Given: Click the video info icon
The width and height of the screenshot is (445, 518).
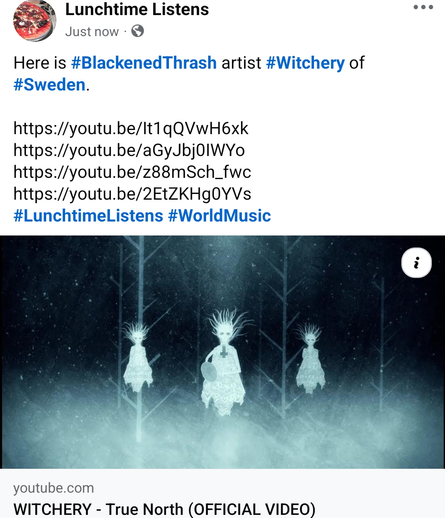Looking at the screenshot, I should pyautogui.click(x=416, y=263).
